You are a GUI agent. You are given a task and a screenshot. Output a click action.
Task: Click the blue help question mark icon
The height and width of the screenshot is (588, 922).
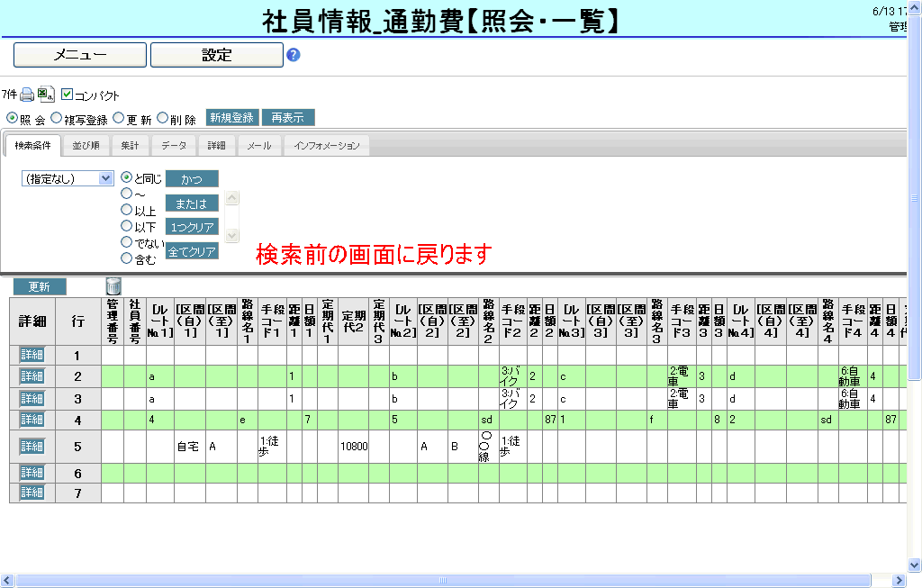[293, 55]
